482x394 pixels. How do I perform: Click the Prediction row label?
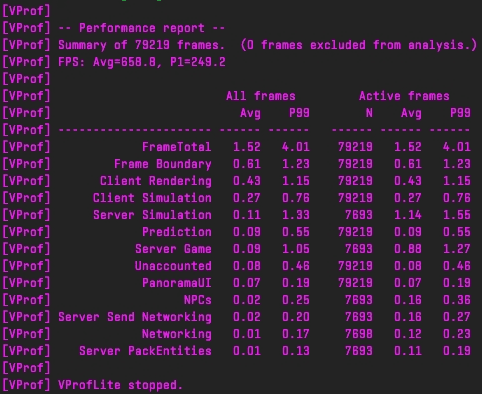click(177, 232)
